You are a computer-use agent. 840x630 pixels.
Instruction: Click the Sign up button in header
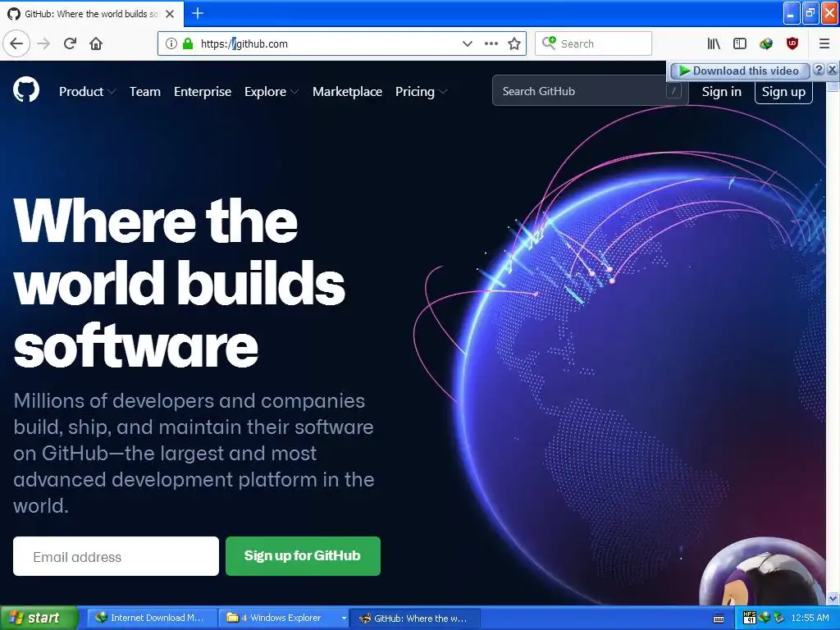[x=783, y=92]
